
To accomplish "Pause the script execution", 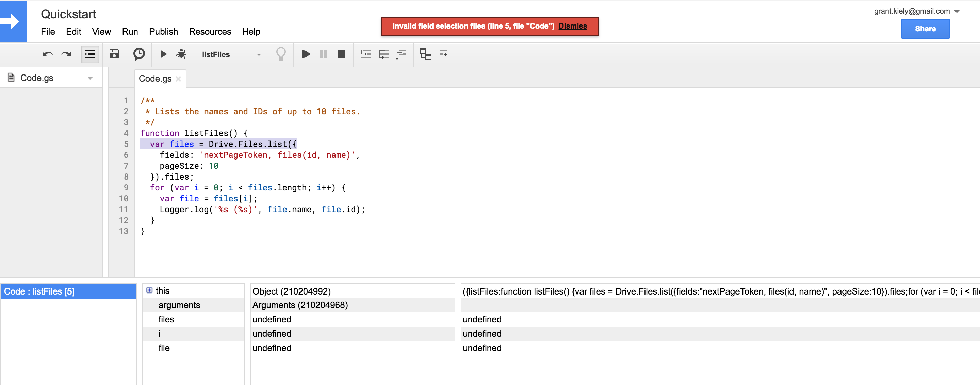I will (323, 54).
